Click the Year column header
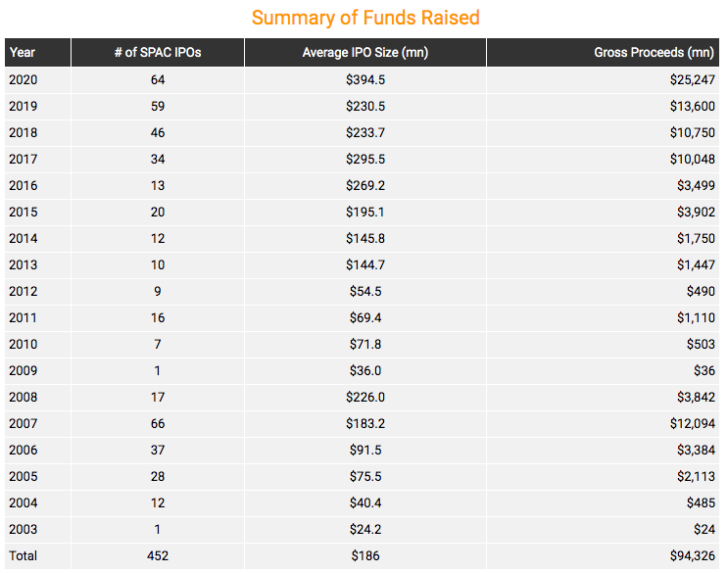Screen dimensions: 728x573 [x=37, y=53]
